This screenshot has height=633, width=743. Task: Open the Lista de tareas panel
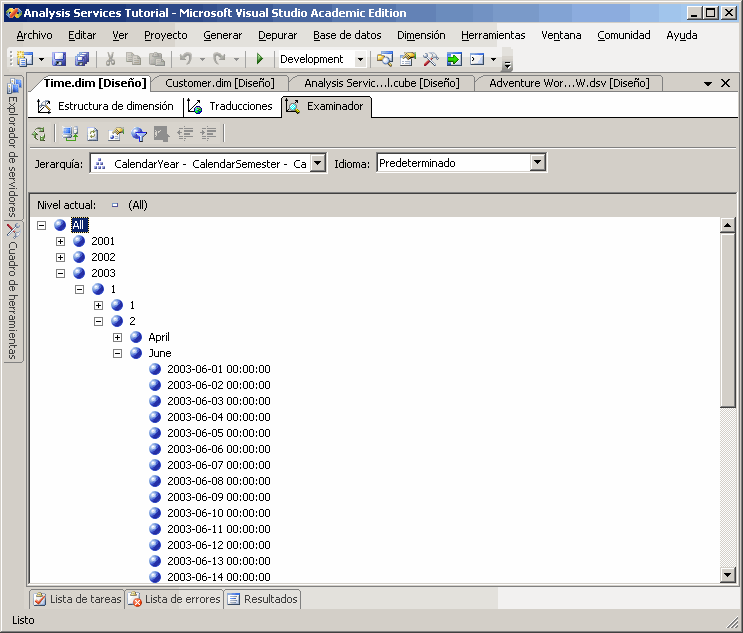[x=77, y=599]
